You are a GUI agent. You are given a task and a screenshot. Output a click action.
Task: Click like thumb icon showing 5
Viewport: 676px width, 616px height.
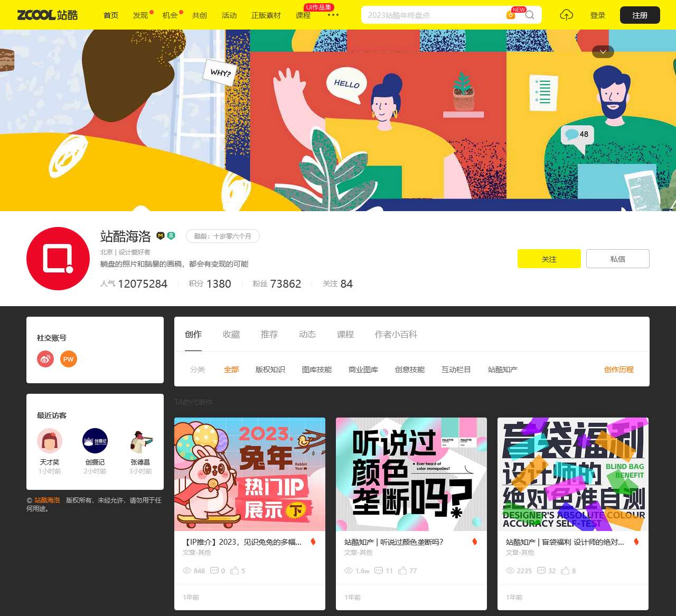[x=234, y=571]
